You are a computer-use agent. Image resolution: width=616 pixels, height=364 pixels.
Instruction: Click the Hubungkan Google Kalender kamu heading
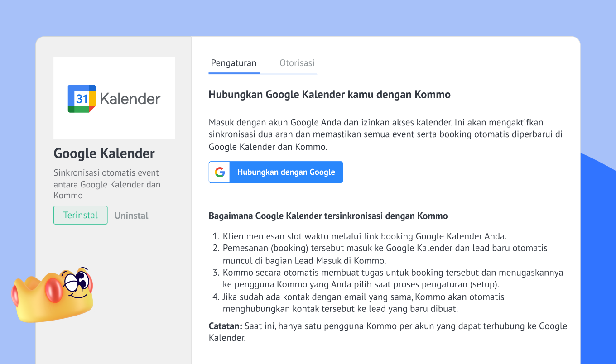[329, 95]
